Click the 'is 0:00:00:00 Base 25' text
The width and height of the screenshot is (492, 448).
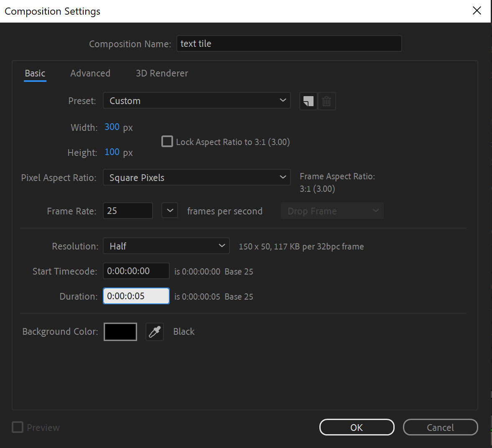point(214,272)
